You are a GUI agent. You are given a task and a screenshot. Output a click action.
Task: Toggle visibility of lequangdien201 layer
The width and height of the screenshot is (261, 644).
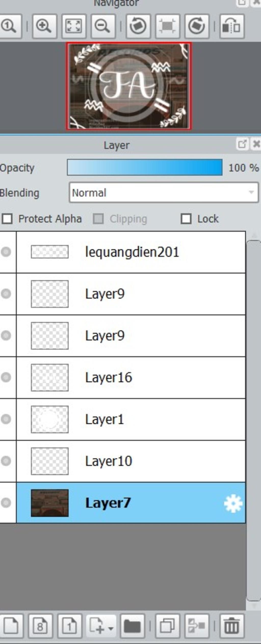tap(6, 252)
